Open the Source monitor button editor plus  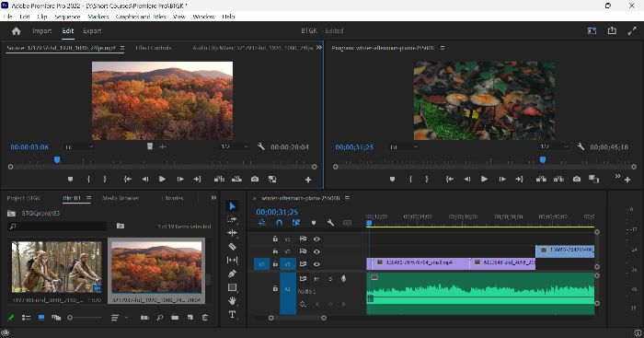tap(308, 180)
